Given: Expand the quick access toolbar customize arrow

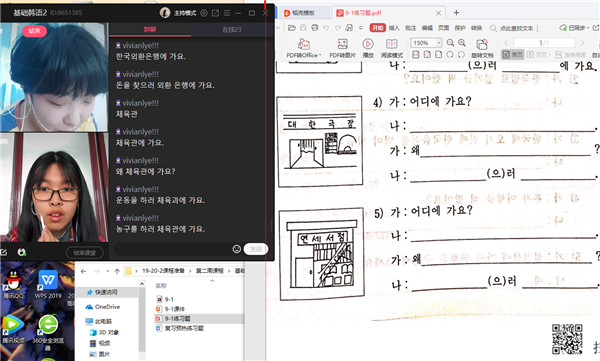Looking at the screenshot, I should (x=360, y=28).
